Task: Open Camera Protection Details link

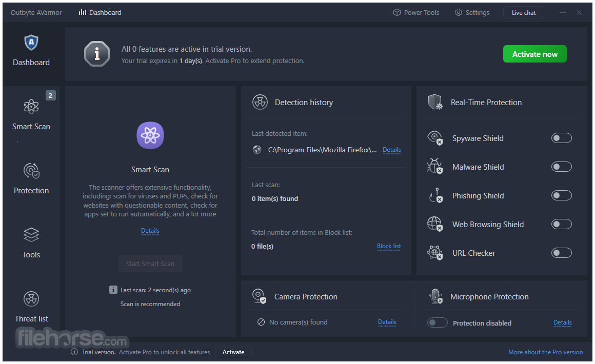Action: point(387,322)
